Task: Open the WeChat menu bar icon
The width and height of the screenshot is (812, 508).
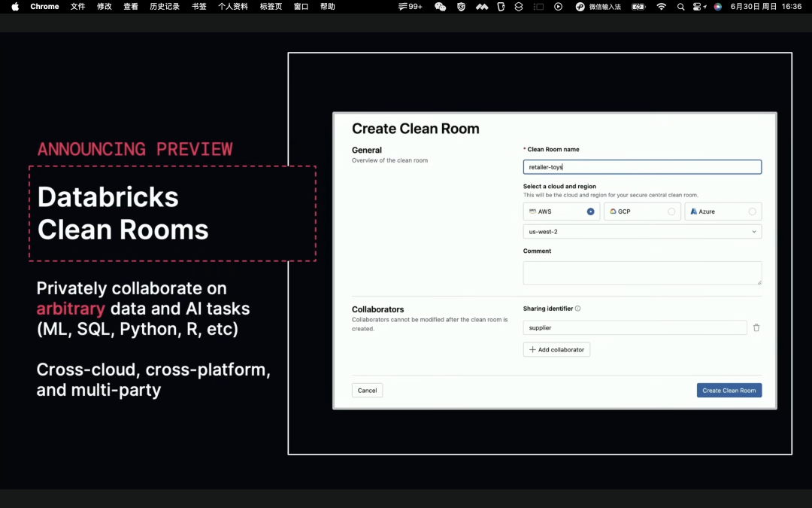Action: pos(440,7)
